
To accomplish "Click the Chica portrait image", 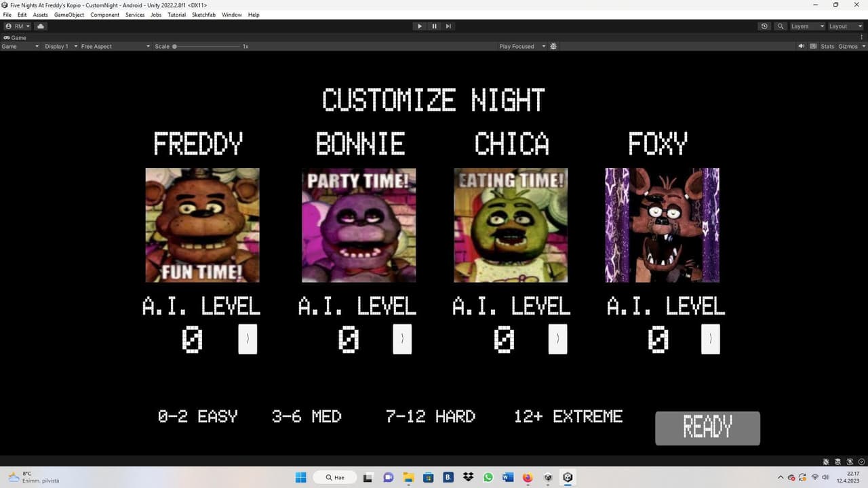I will tap(511, 225).
